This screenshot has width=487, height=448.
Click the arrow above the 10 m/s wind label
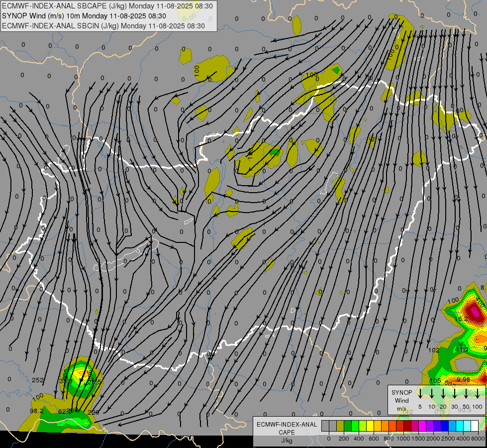point(431,393)
